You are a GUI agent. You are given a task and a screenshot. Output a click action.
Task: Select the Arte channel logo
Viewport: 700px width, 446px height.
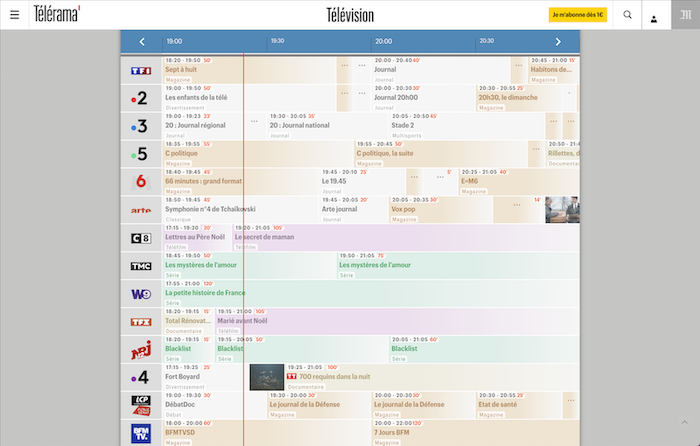[x=141, y=210]
